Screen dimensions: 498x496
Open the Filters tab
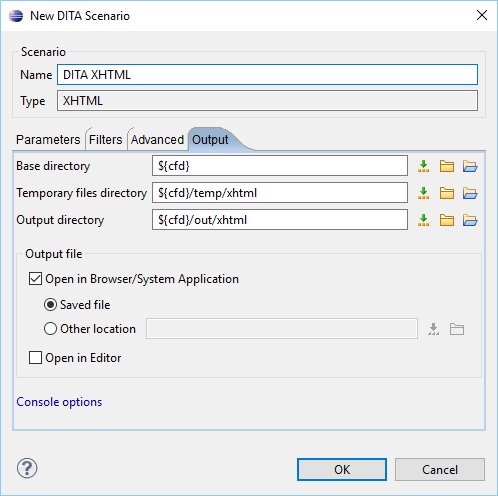click(x=106, y=140)
